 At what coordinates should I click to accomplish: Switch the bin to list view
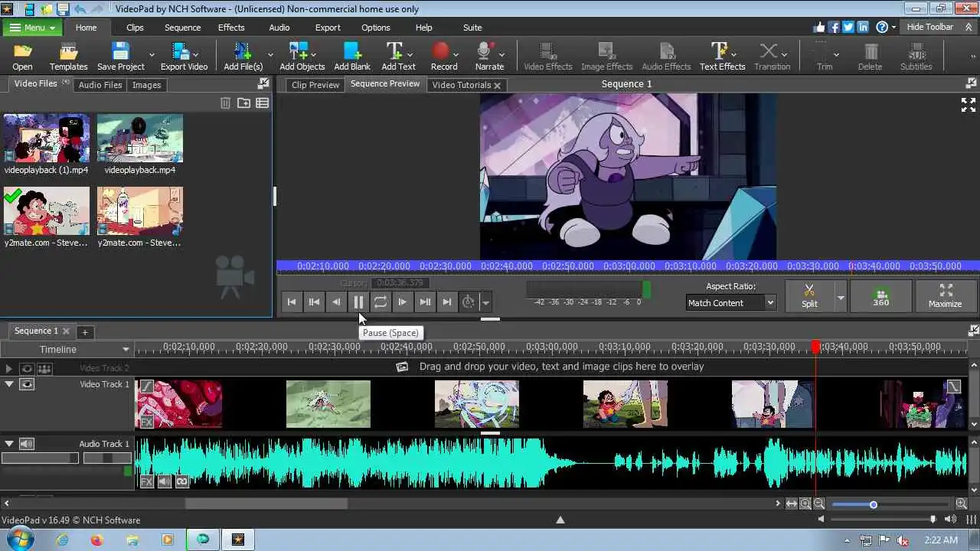(263, 103)
